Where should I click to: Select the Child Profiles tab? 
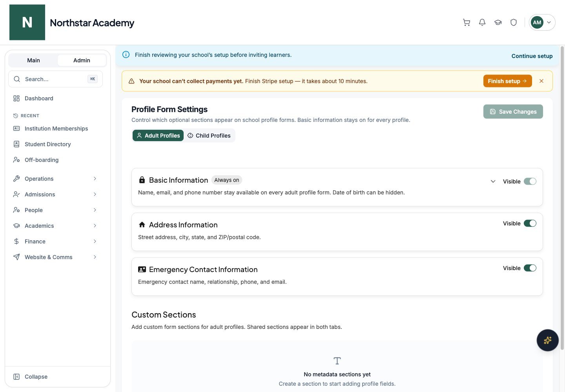tap(209, 136)
